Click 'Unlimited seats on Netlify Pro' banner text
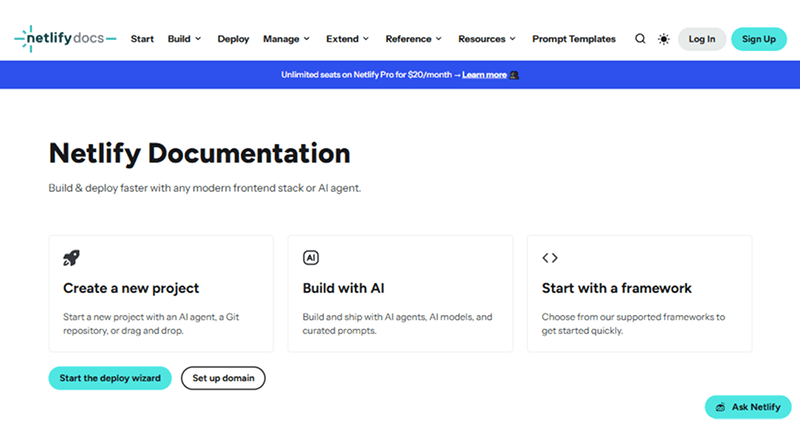This screenshot has height=445, width=800. 366,75
